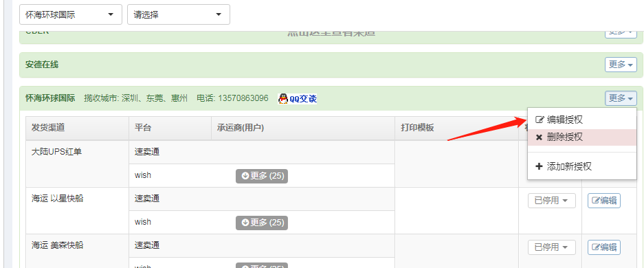Click wish in 大陆UPS红单 row
Screen dimensions: 644x268
pyautogui.click(x=142, y=175)
